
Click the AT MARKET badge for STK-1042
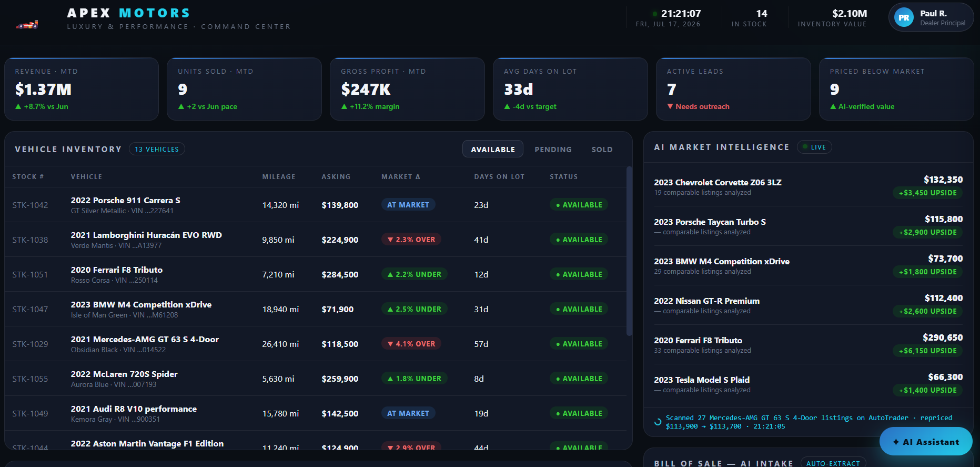(x=408, y=205)
